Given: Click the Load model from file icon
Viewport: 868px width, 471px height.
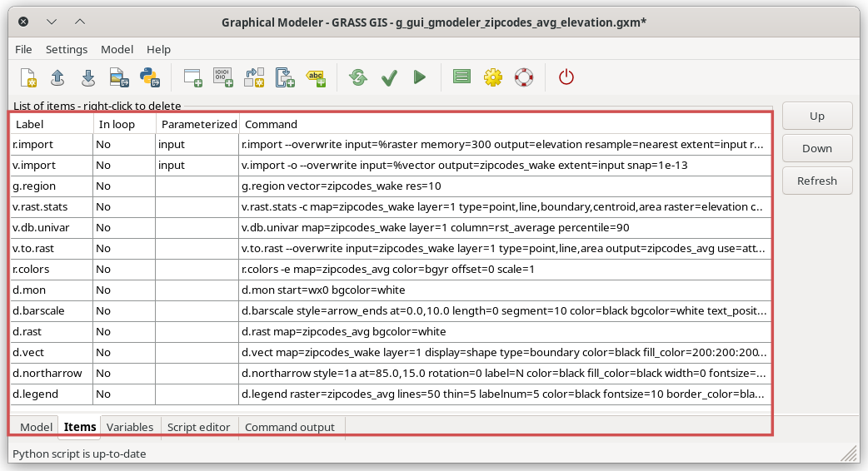Looking at the screenshot, I should click(57, 77).
